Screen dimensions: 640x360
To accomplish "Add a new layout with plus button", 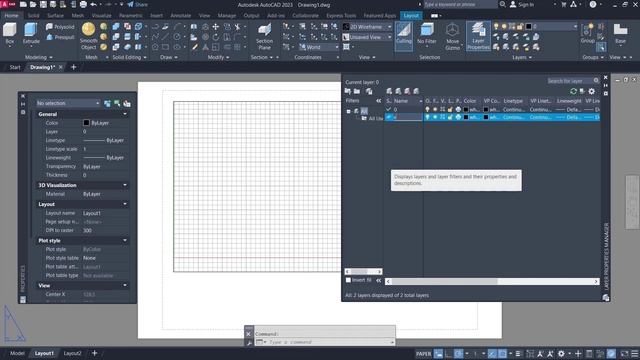I will coord(94,353).
